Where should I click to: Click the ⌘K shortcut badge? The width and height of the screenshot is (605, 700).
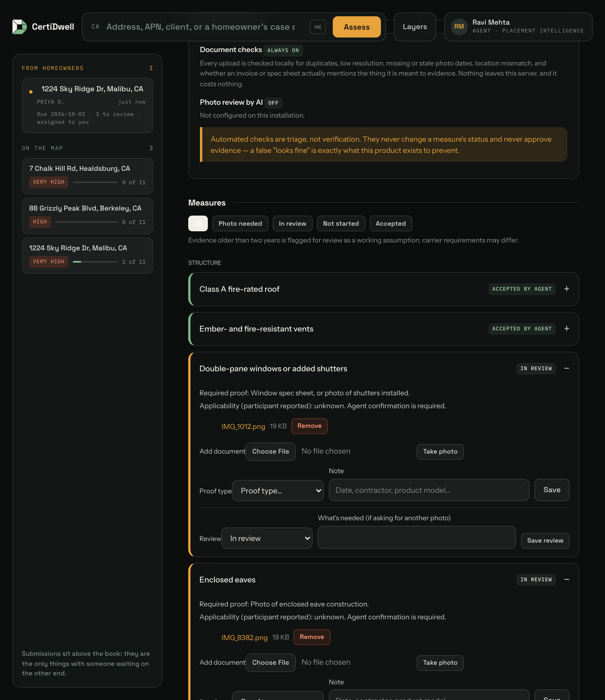pos(318,27)
